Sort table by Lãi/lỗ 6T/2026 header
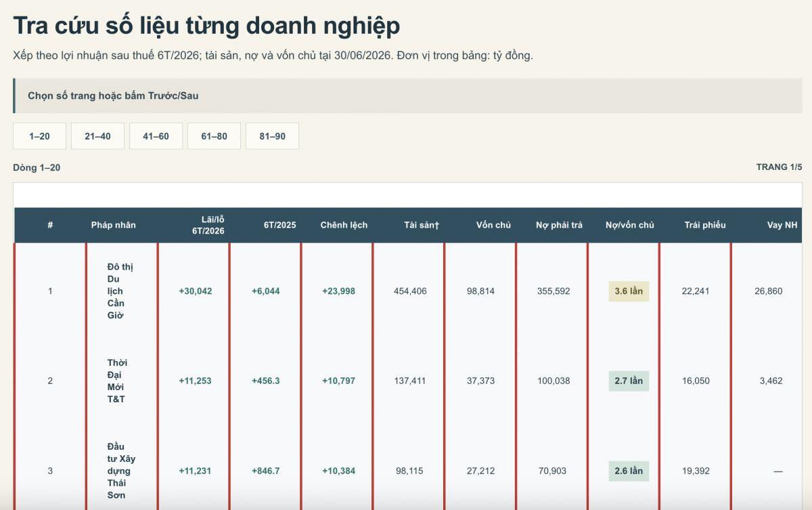Screen dimensions: 812x510 208,225
